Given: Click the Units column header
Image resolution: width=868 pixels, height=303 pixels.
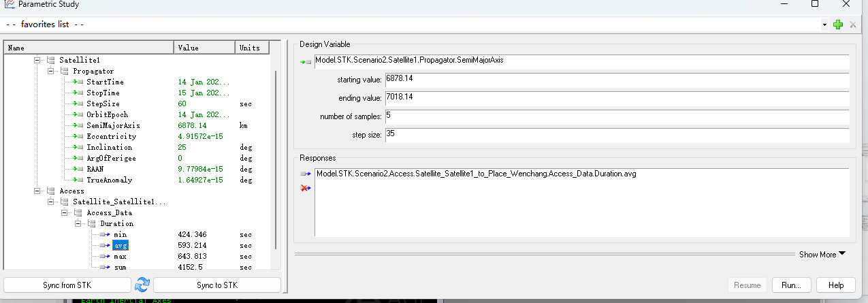Looking at the screenshot, I should tap(252, 48).
